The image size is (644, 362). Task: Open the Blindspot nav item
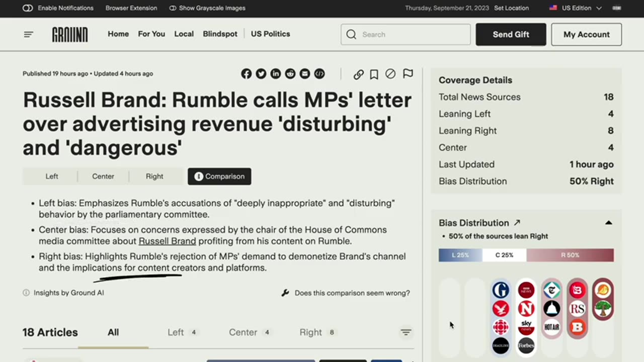[220, 34]
